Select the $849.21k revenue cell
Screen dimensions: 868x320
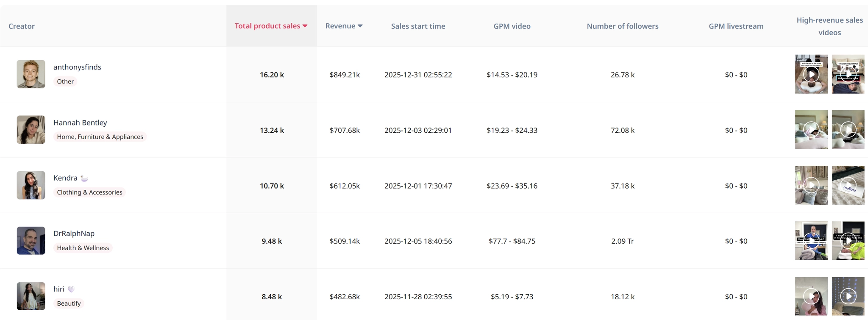(345, 75)
